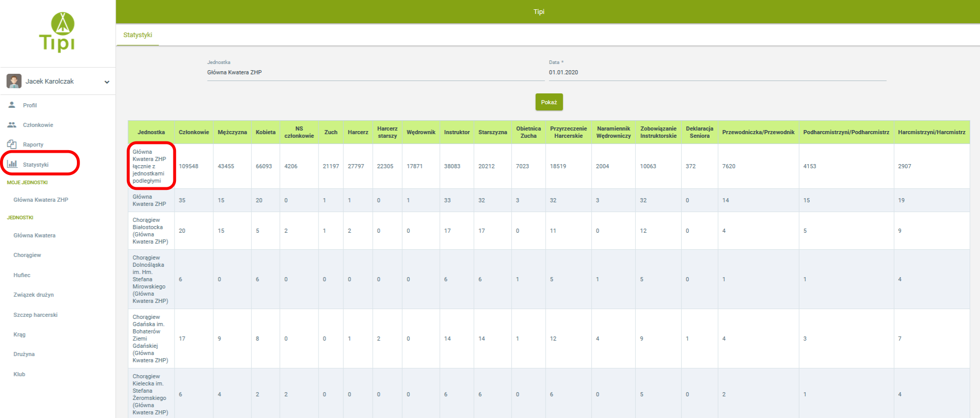This screenshot has width=980, height=418.
Task: Click Jacek Karolczak's avatar picture
Action: 14,81
